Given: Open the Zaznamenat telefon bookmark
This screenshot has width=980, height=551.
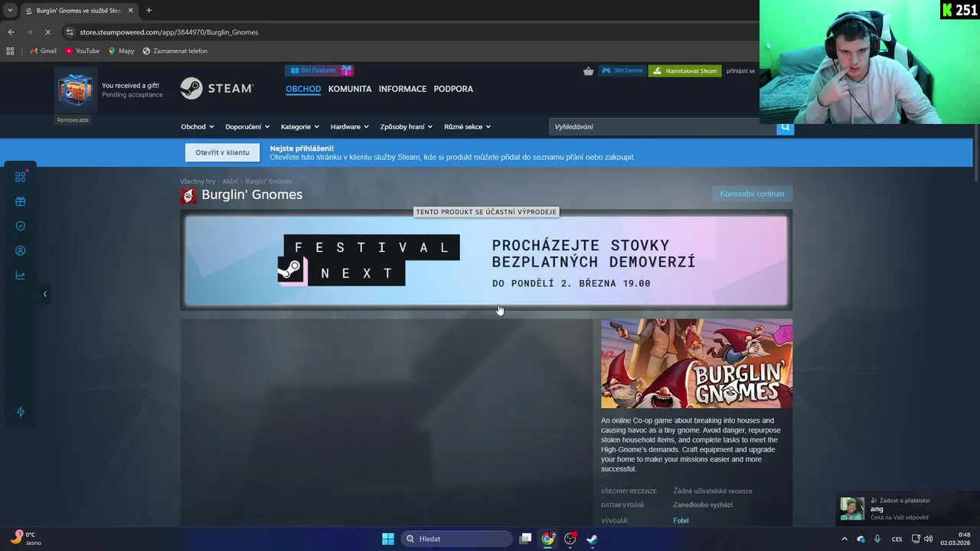Looking at the screenshot, I should click(x=175, y=51).
